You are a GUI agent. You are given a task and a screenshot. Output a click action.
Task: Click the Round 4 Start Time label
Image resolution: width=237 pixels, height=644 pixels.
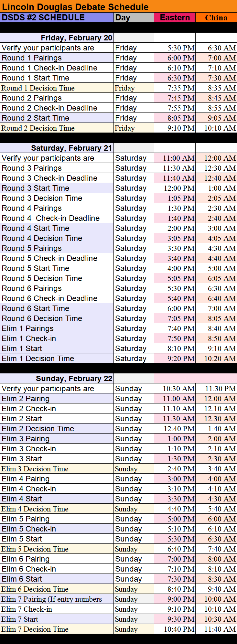pyautogui.click(x=36, y=228)
